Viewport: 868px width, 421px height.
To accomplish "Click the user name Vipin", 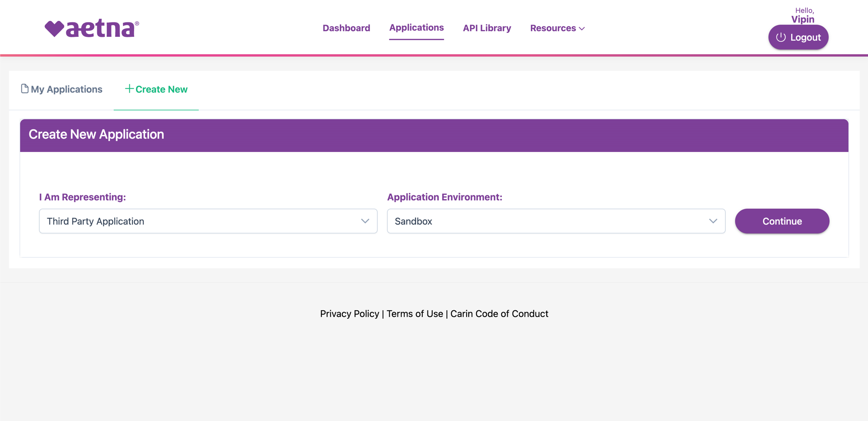I will tap(802, 20).
